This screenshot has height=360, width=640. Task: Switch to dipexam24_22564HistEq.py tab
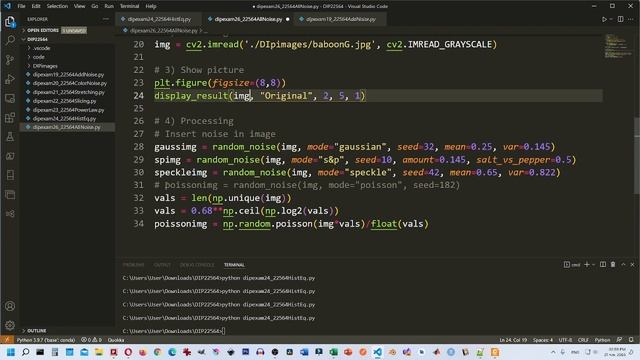[159, 19]
